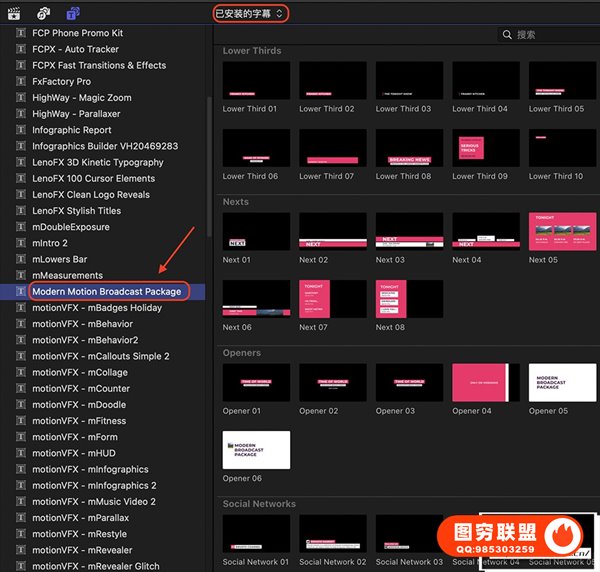Select LenoFX 3D Kinetic Typography category
This screenshot has height=572, width=600.
(x=97, y=162)
